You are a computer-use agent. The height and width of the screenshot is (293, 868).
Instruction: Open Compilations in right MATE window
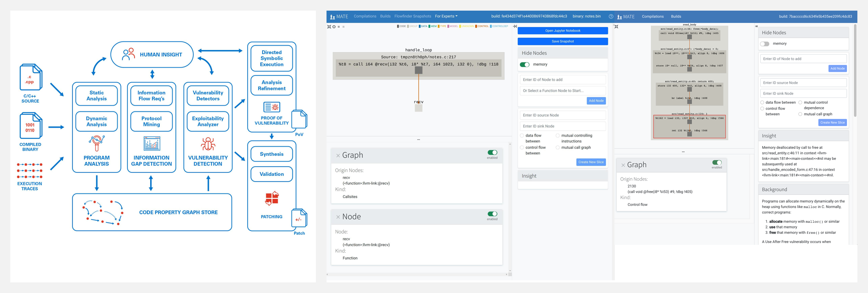[653, 17]
